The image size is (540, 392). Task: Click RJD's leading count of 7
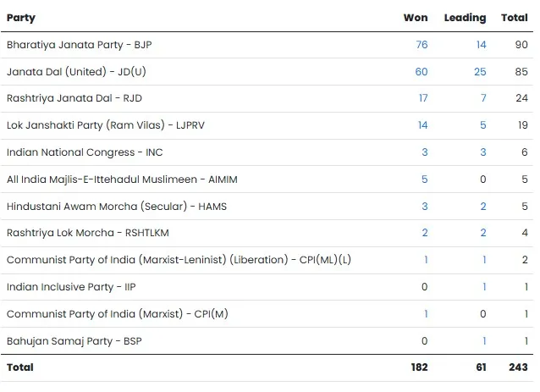(x=483, y=98)
